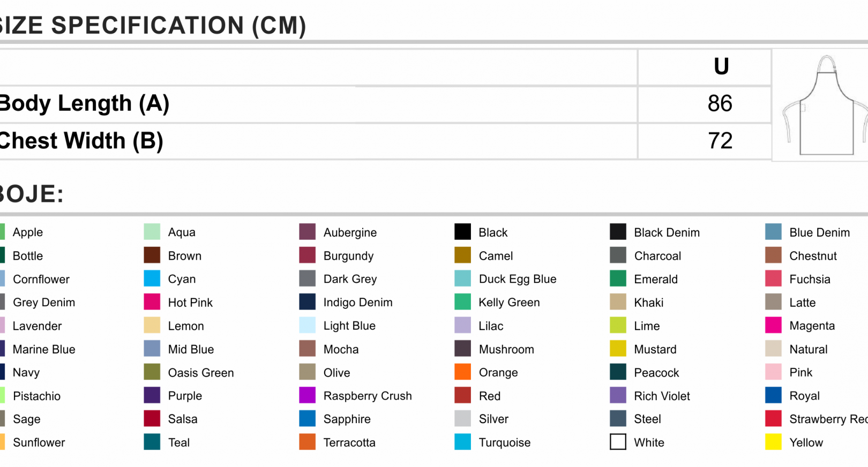
Task: Click the Yellow color swatch
Action: pyautogui.click(x=774, y=442)
